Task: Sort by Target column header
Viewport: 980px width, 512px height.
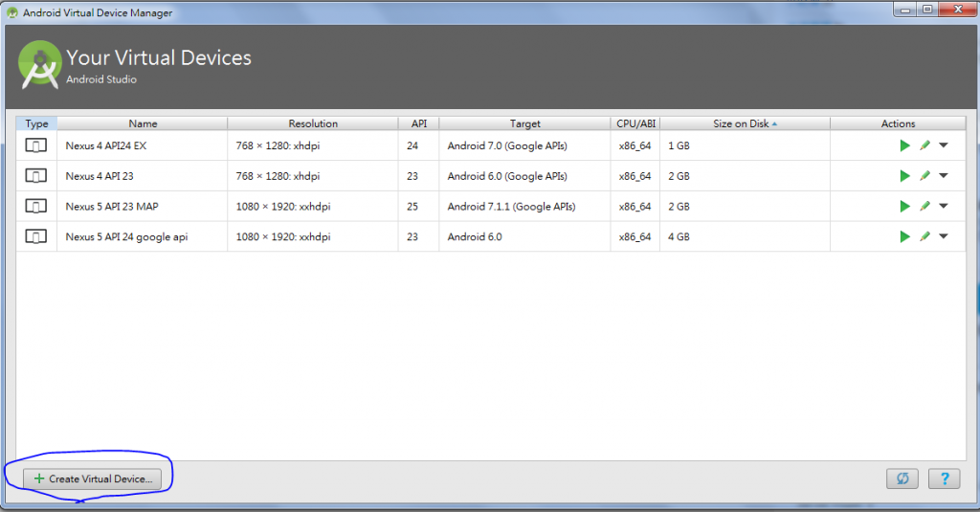Action: click(x=525, y=123)
